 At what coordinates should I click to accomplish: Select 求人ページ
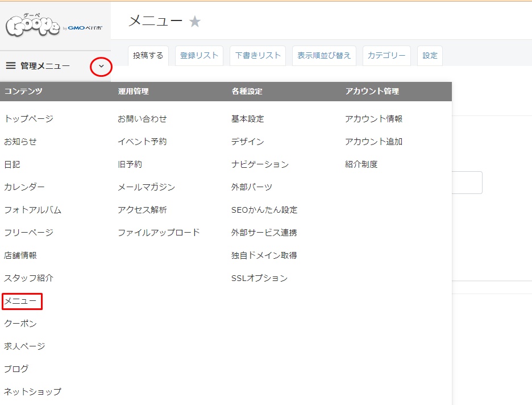coord(24,346)
